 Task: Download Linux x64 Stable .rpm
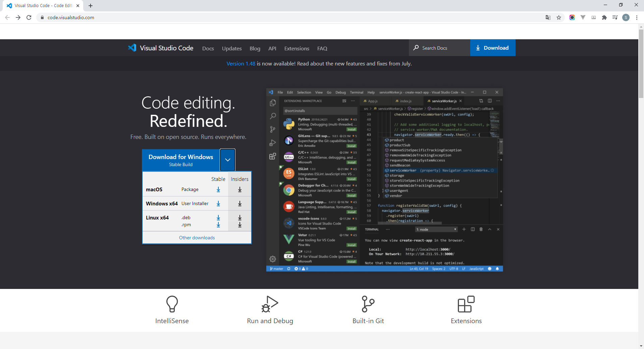pos(218,225)
